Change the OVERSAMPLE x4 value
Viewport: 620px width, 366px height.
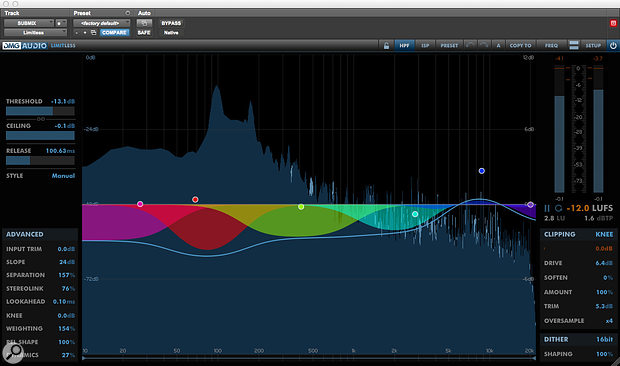[x=609, y=321]
